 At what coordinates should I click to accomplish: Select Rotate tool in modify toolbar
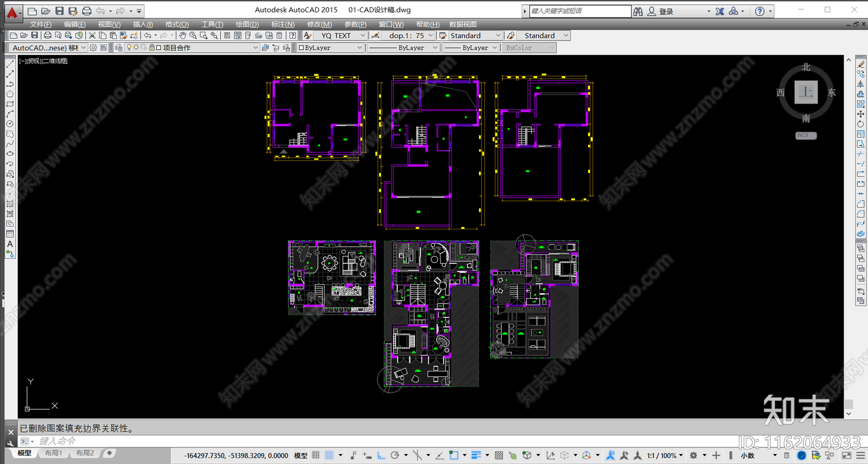tap(861, 124)
